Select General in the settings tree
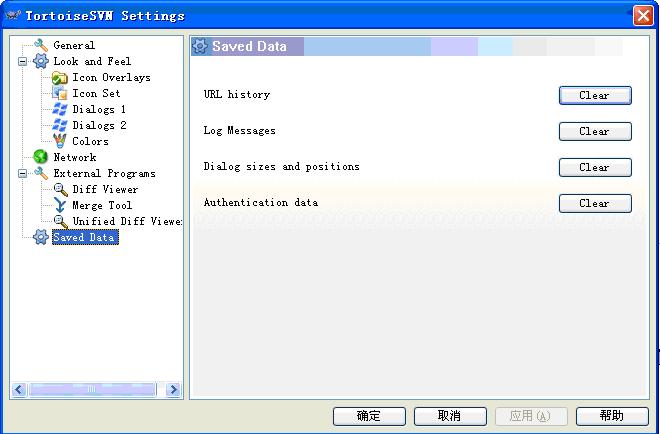 tap(74, 45)
